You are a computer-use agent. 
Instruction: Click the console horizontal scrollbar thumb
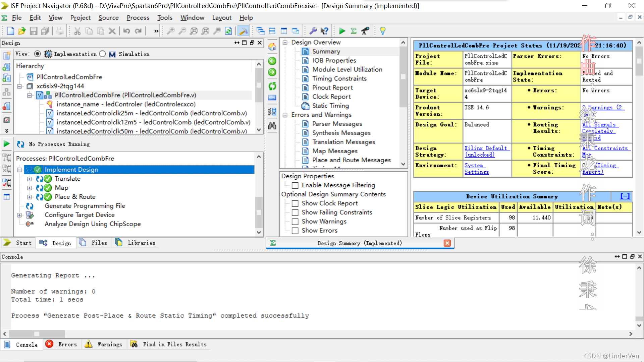[37, 334]
